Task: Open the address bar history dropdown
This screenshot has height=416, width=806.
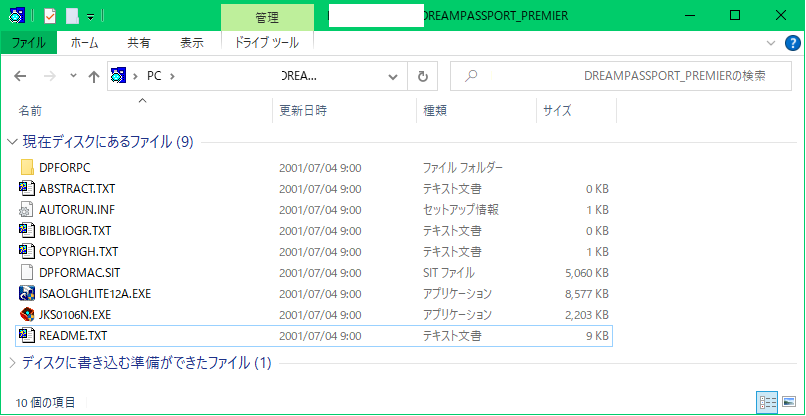Action: (393, 77)
